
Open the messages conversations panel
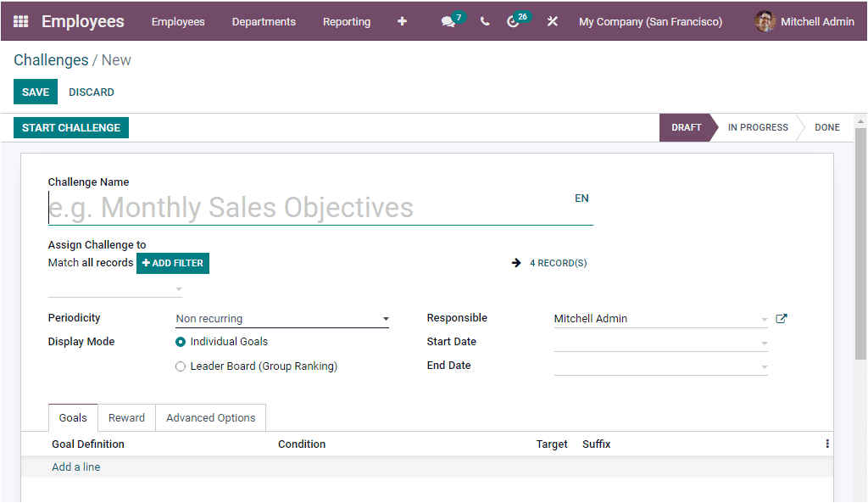pyautogui.click(x=448, y=21)
